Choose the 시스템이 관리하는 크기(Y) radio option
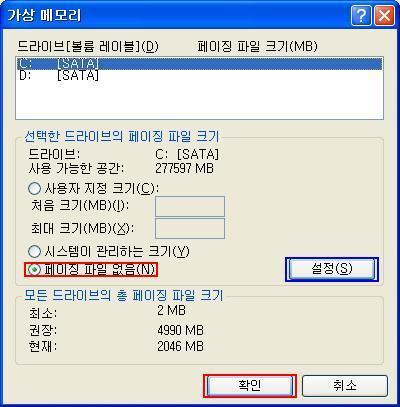 click(x=34, y=251)
